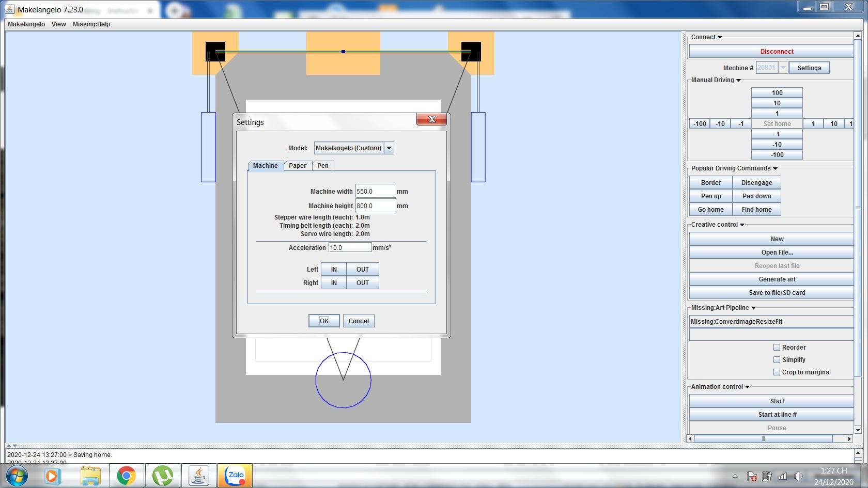Click the Left motor IN button

point(334,270)
